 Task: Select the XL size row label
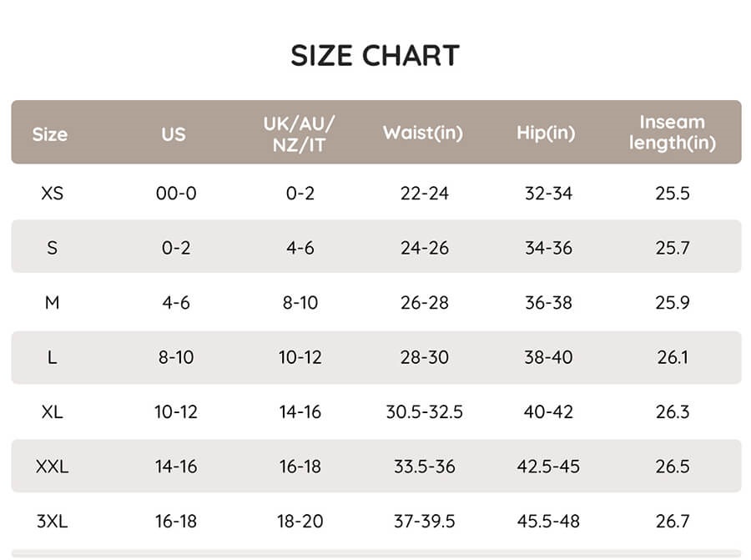pos(52,411)
